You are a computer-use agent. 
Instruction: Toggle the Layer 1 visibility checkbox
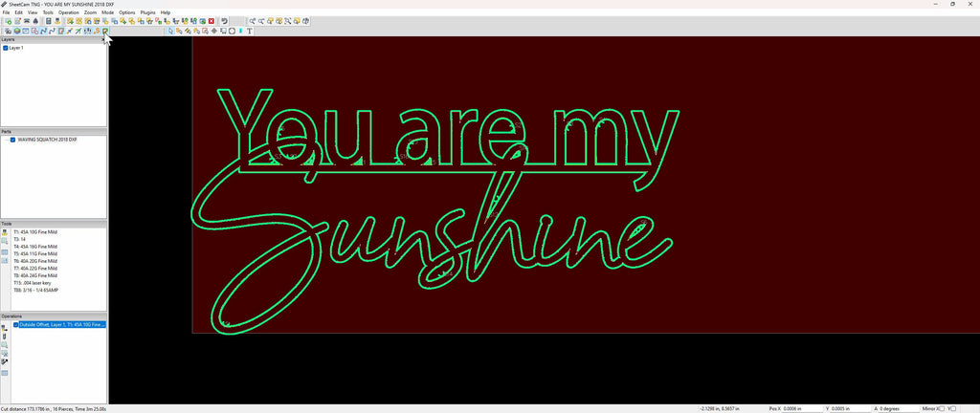(x=6, y=48)
